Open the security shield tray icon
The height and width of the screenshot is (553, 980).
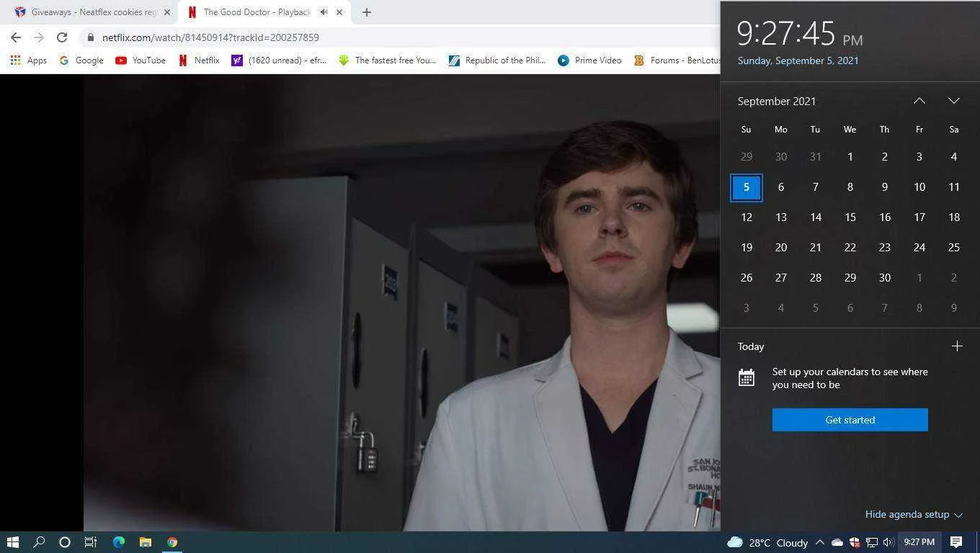(x=854, y=542)
